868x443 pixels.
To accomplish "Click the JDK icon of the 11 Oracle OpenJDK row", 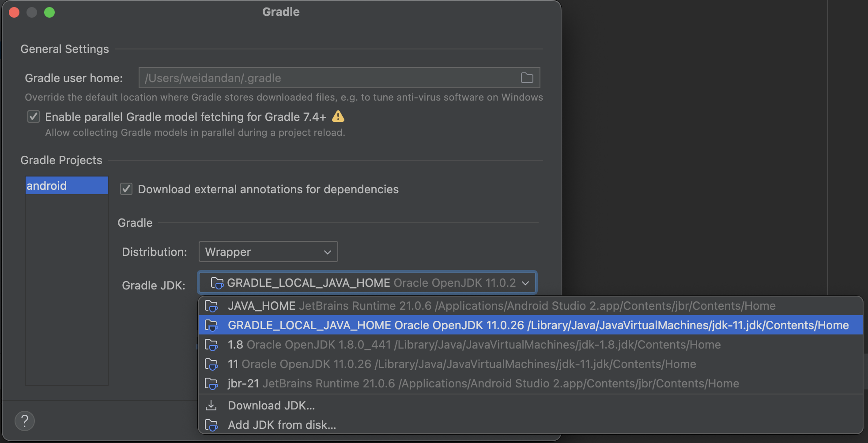I will [211, 364].
